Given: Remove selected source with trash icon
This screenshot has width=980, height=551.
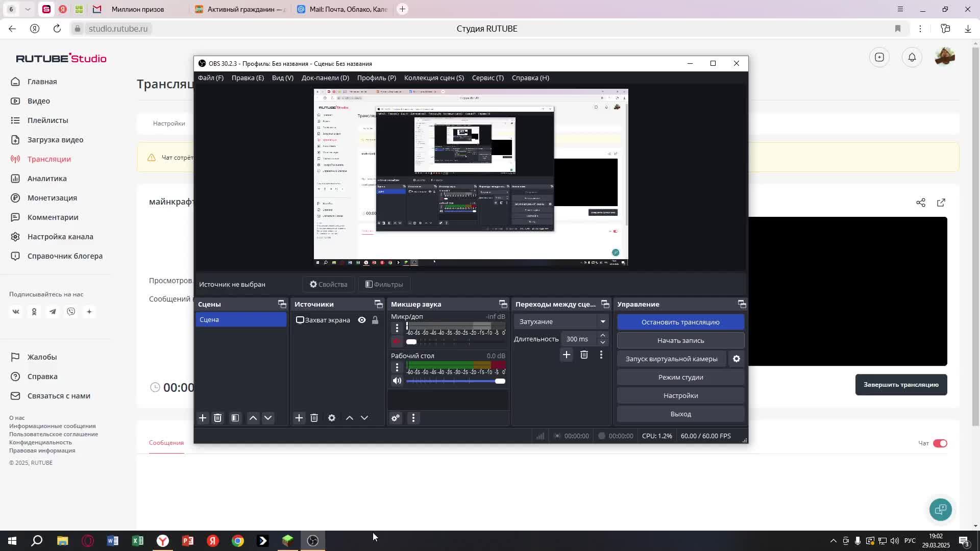Looking at the screenshot, I should click(x=314, y=418).
